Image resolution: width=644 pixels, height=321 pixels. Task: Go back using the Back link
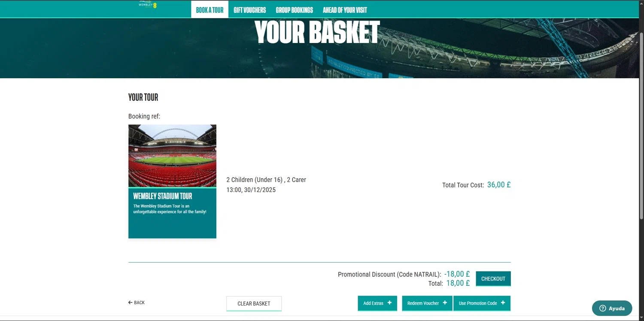(137, 303)
